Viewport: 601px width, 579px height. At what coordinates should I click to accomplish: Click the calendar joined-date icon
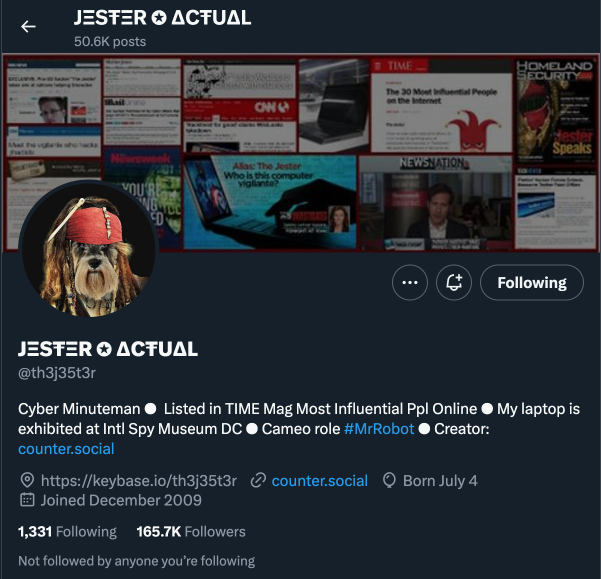[27, 500]
